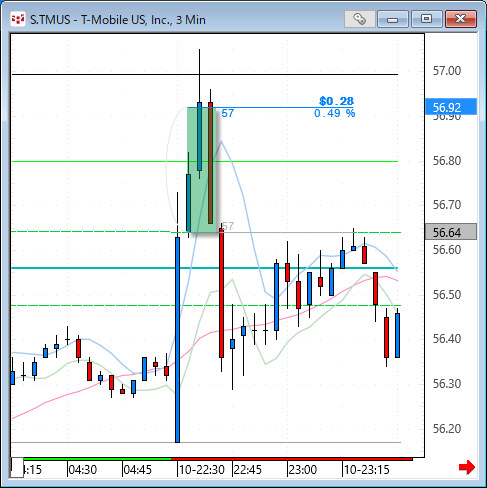
Task: Click the 23:00 time axis label
Action: tap(303, 470)
